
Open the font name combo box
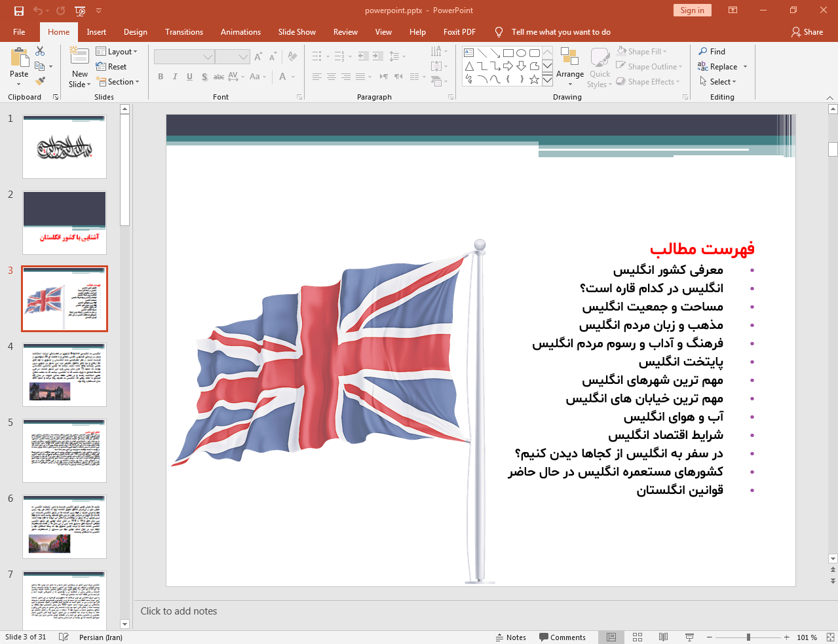tap(184, 57)
